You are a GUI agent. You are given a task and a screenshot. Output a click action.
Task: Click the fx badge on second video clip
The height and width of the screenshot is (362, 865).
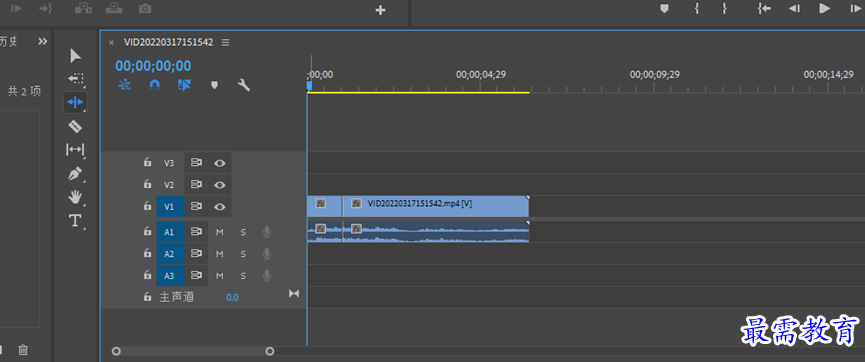pos(356,204)
